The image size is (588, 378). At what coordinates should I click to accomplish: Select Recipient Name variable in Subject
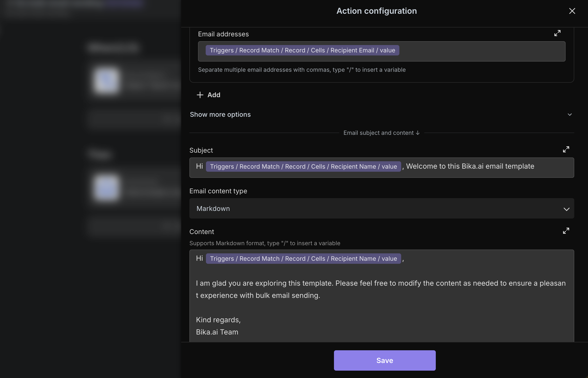pos(303,167)
